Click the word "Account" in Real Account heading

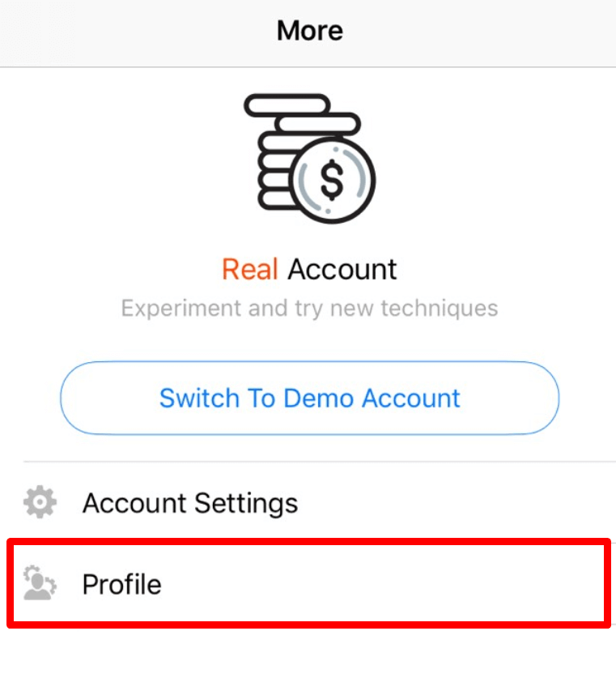342,269
